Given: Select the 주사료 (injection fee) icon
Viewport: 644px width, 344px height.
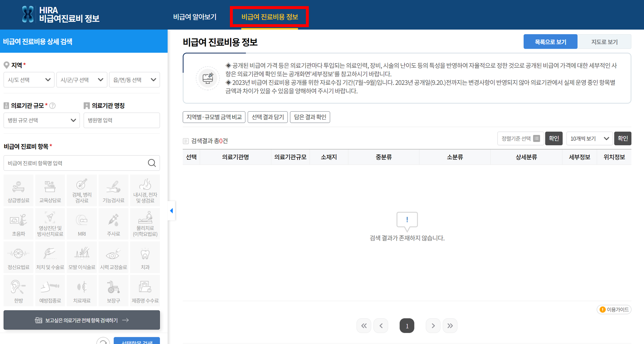Looking at the screenshot, I should pos(113,223).
